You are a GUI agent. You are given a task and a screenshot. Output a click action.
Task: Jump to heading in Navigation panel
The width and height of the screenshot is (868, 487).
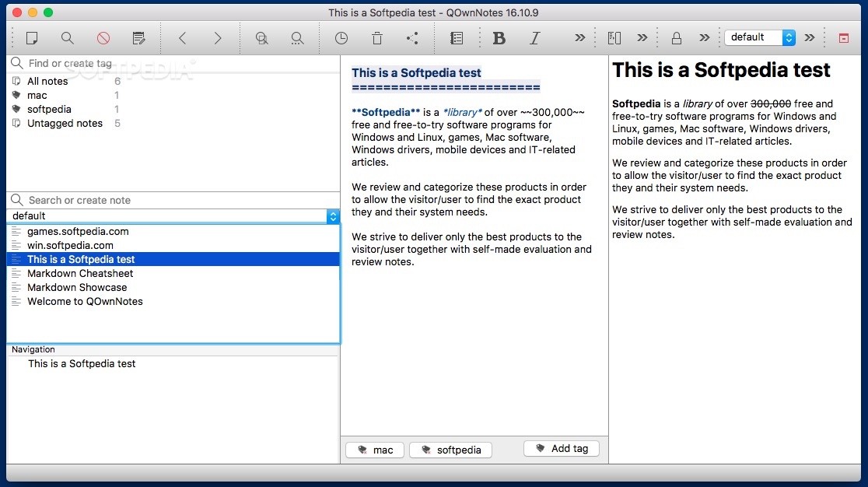82,363
